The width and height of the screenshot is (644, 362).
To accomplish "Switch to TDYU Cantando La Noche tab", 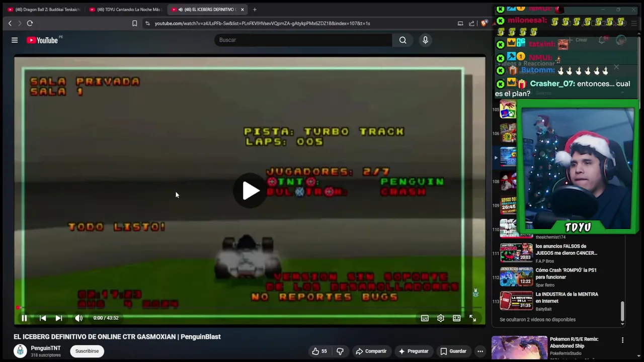I will 125,10.
